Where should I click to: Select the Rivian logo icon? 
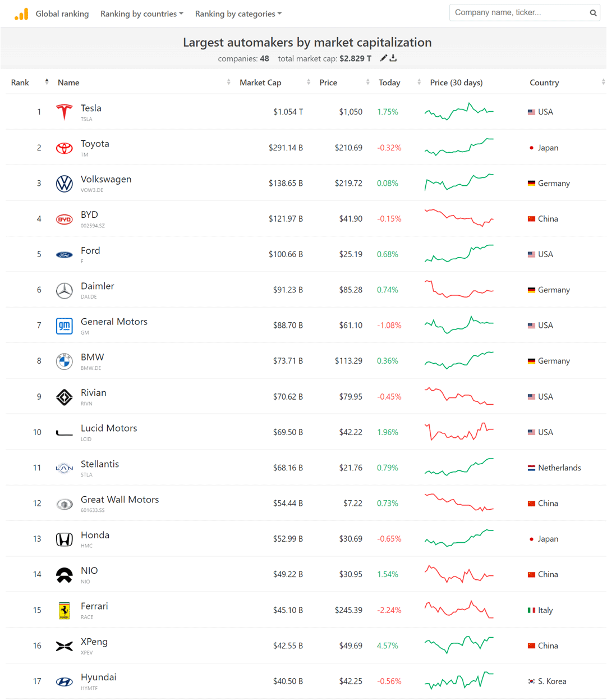point(65,397)
